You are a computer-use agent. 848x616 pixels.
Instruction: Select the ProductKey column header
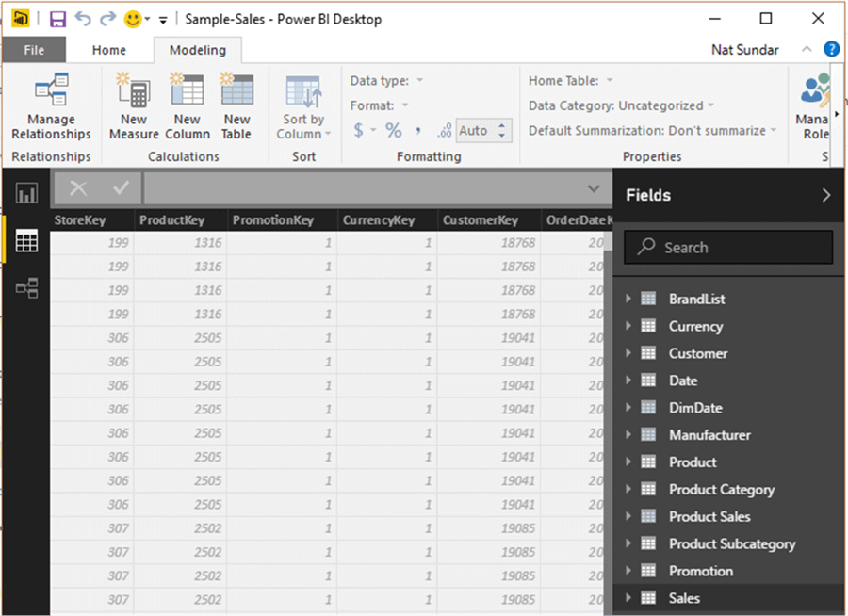coord(181,220)
